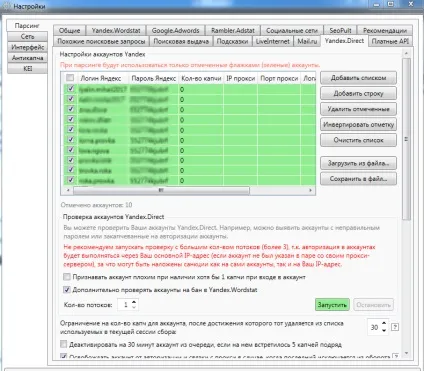Image resolution: width=424 pixels, height=371 pixels.
Task: Click settings panel scroll-down arrow
Action: point(406,353)
